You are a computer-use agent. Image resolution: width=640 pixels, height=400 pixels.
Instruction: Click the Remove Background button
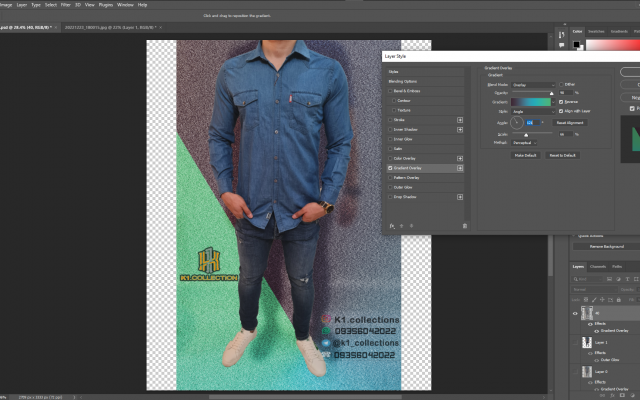tap(607, 247)
